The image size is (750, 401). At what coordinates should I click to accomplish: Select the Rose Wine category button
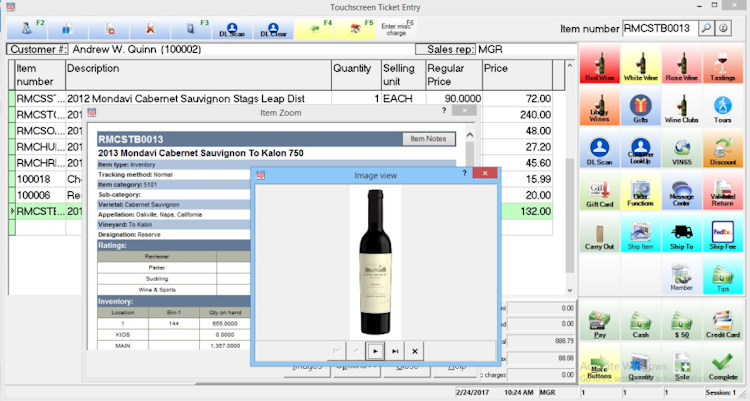[x=682, y=64]
